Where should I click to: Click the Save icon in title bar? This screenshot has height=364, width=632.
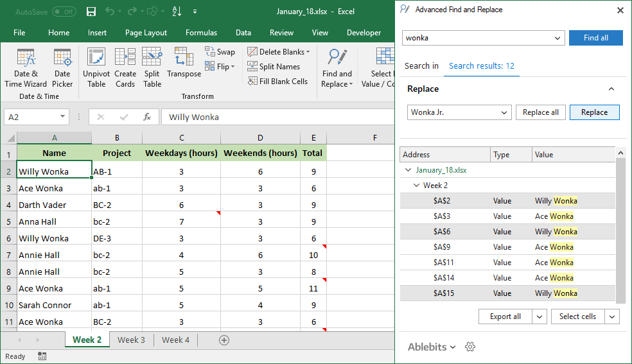point(91,12)
